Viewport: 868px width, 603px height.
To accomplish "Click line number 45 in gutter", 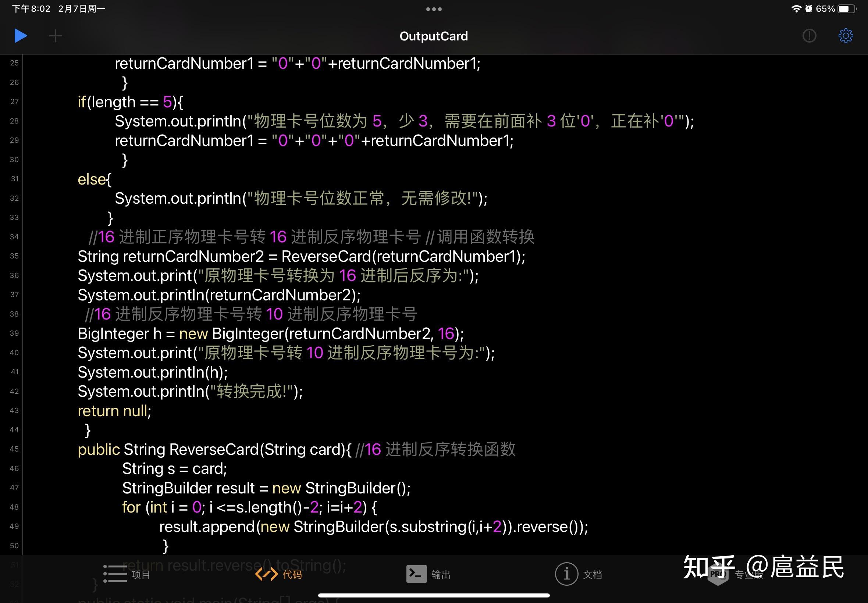I will (x=14, y=449).
